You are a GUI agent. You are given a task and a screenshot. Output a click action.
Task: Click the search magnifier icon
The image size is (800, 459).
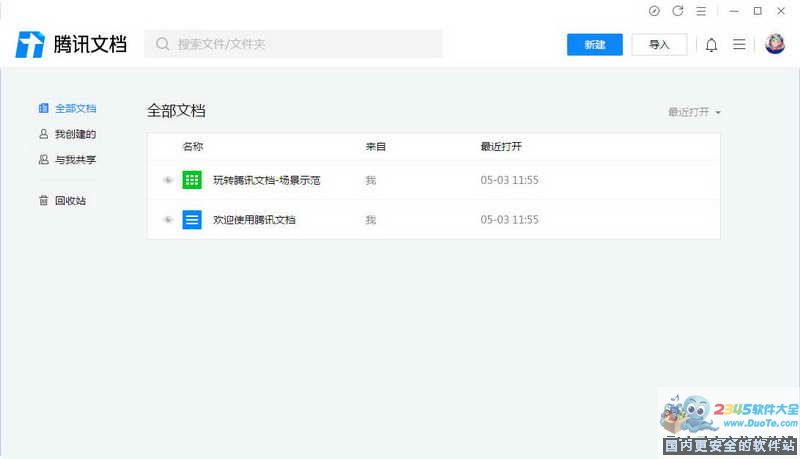(x=162, y=44)
